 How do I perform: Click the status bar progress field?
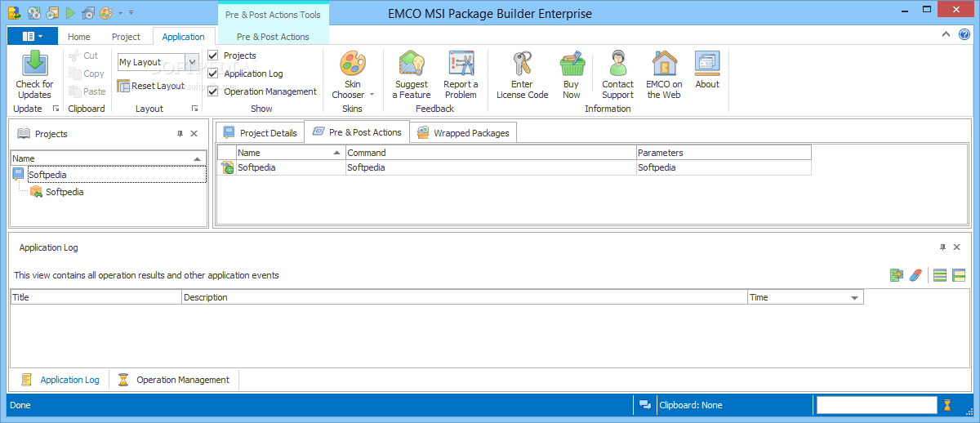[x=877, y=405]
